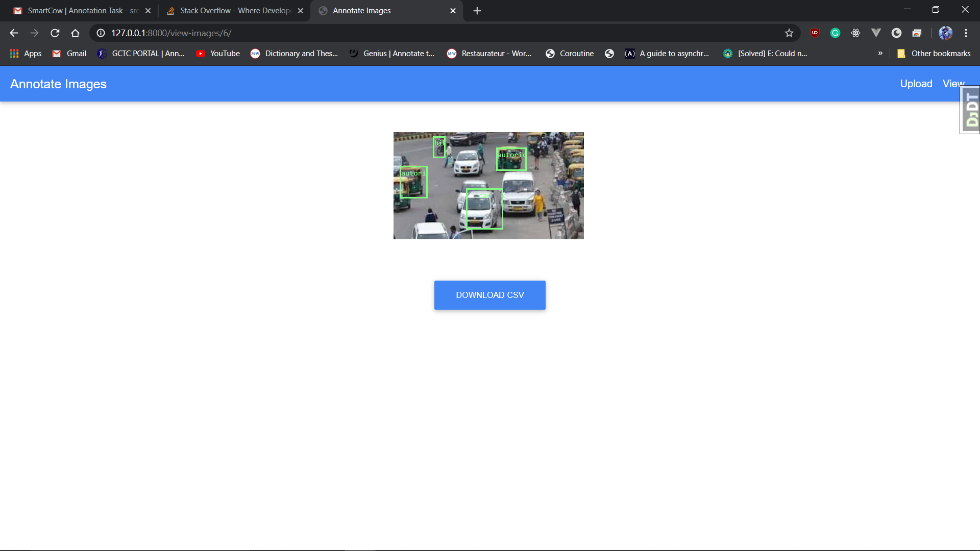Open the Grammarly extension icon
This screenshot has width=980, height=551.
[835, 33]
